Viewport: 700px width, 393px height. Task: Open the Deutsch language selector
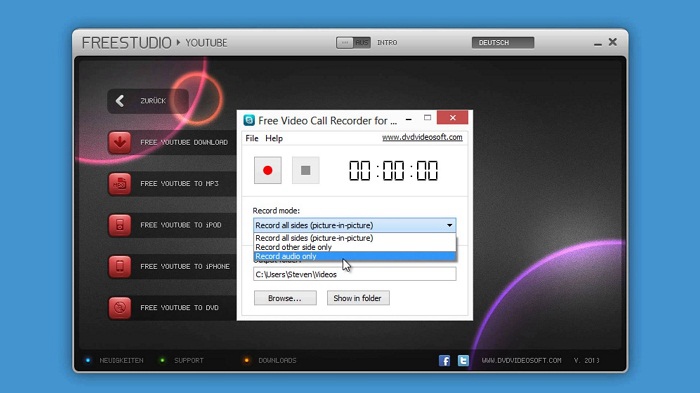click(x=503, y=43)
